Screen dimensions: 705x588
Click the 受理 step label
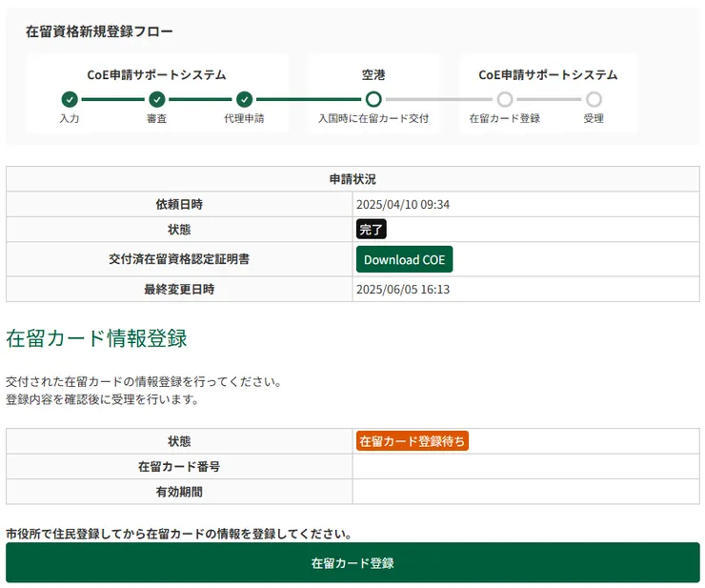point(594,118)
